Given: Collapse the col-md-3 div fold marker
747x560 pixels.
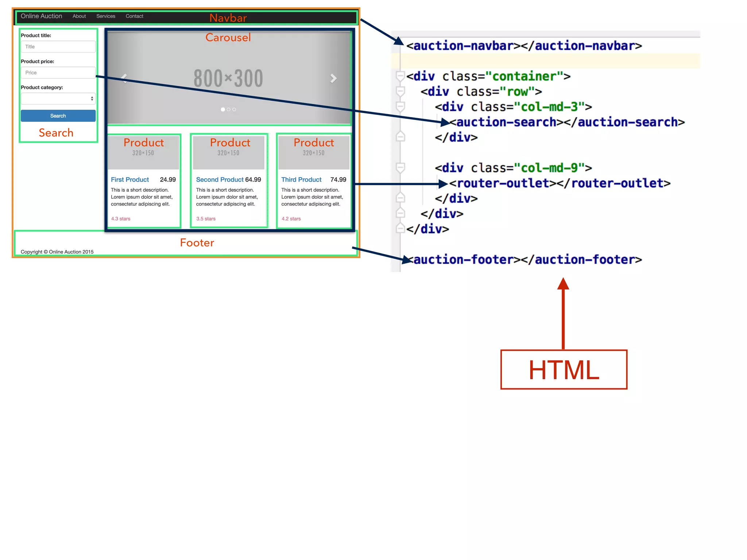Looking at the screenshot, I should (x=400, y=106).
